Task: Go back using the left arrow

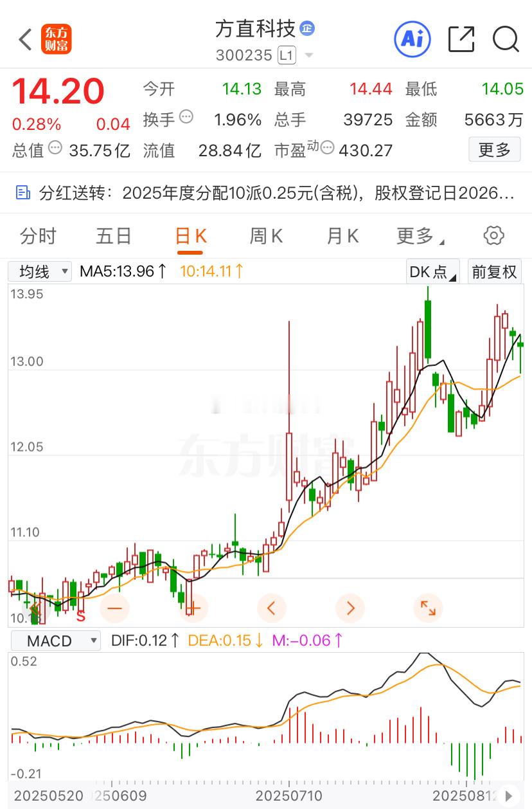Action: pyautogui.click(x=25, y=40)
